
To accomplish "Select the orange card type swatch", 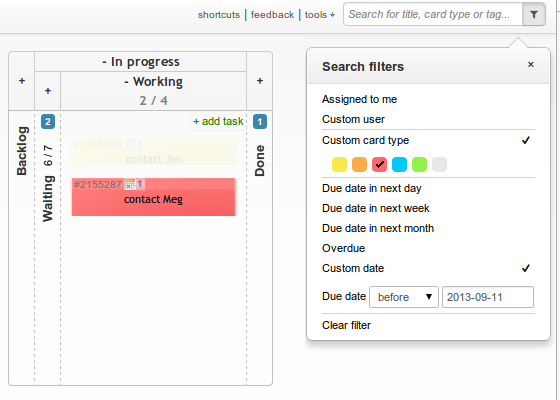I will click(359, 165).
